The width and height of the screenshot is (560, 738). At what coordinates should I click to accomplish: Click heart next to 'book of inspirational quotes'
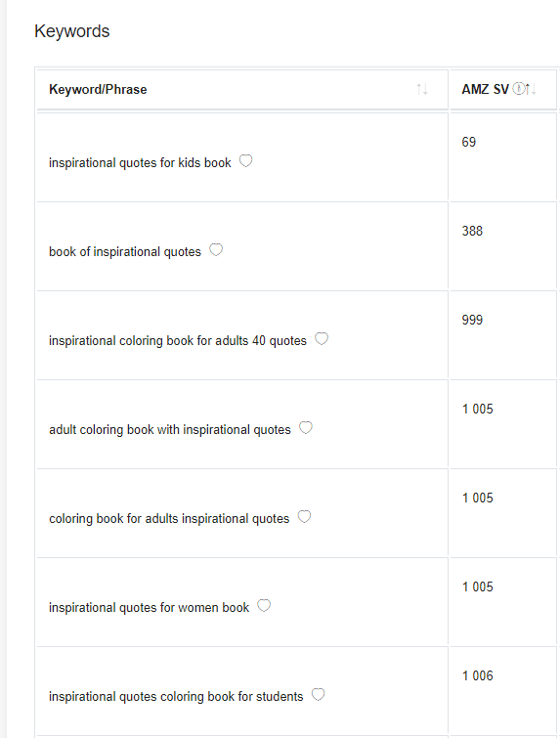[216, 250]
